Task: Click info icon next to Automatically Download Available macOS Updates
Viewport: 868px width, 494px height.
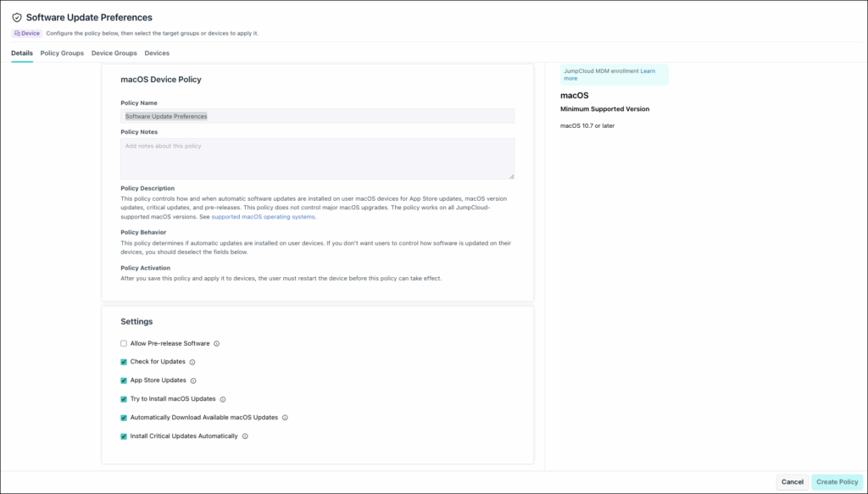Action: point(285,418)
